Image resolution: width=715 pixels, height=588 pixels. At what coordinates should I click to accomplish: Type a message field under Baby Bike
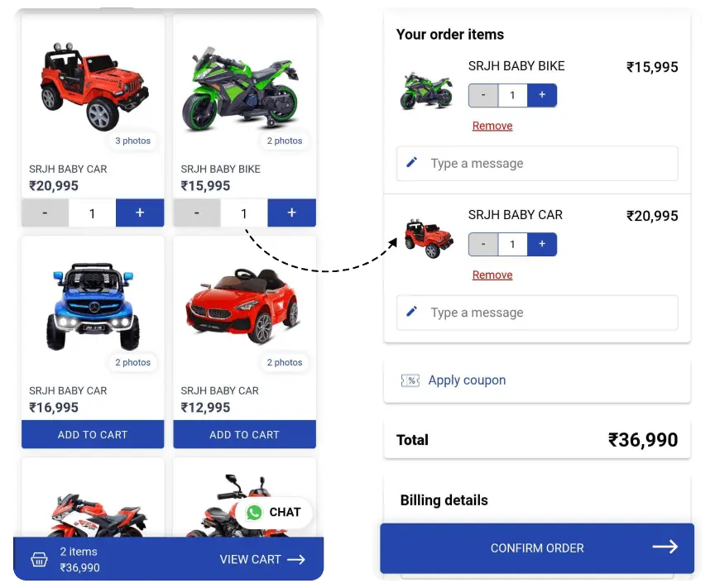coord(546,164)
